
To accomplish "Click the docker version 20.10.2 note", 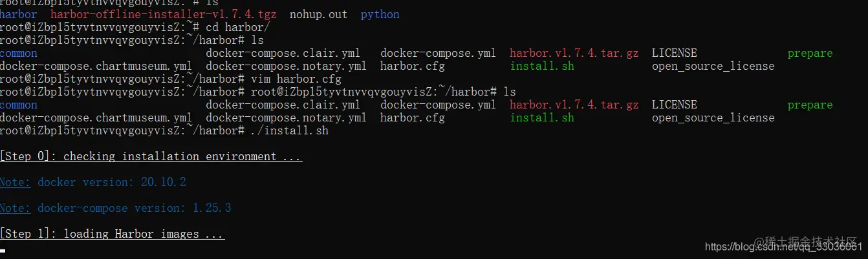I will 92,182.
